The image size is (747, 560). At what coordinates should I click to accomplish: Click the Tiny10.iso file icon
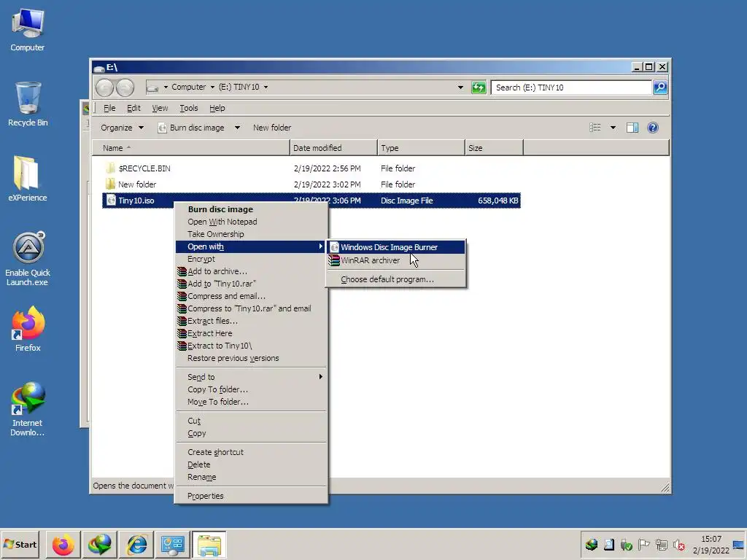coord(111,200)
